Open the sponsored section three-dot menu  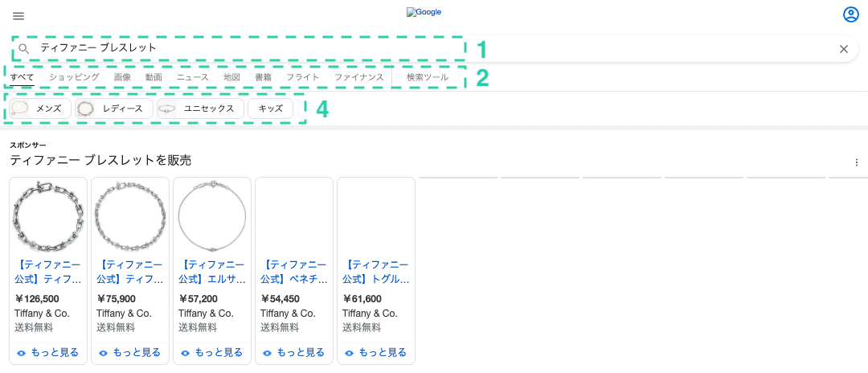click(858, 162)
